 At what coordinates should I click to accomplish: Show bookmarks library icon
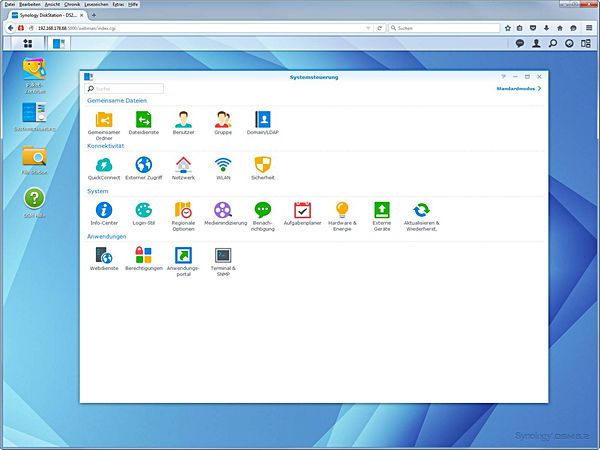point(520,28)
